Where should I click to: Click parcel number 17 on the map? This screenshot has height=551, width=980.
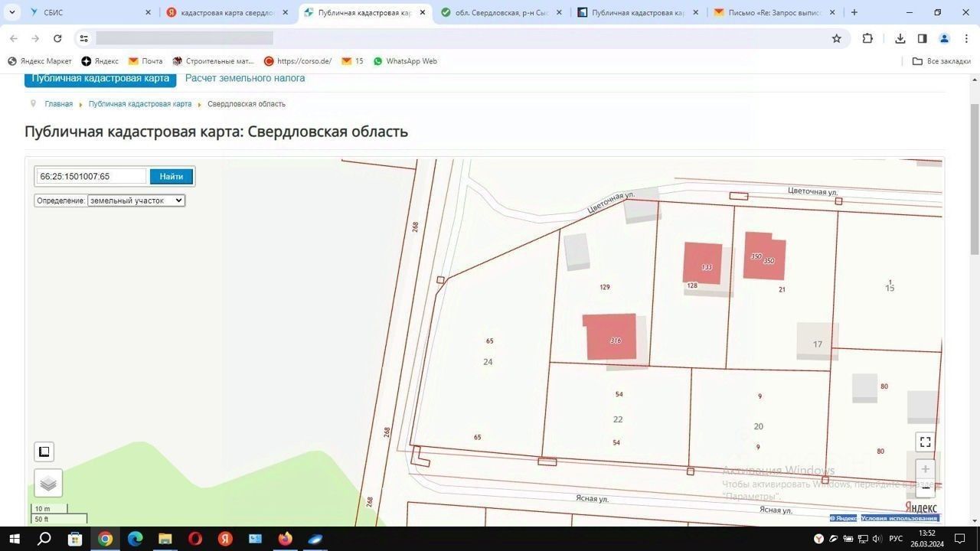(x=818, y=344)
